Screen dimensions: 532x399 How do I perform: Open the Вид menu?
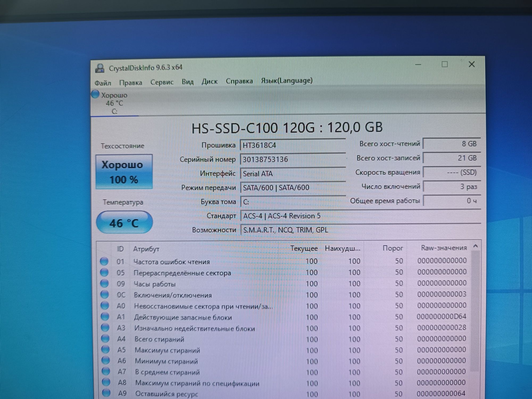point(188,81)
